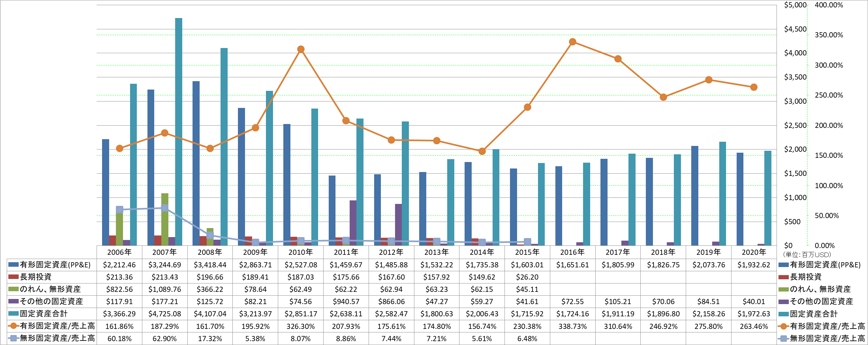Click the $2,073.76 cell

point(709,265)
